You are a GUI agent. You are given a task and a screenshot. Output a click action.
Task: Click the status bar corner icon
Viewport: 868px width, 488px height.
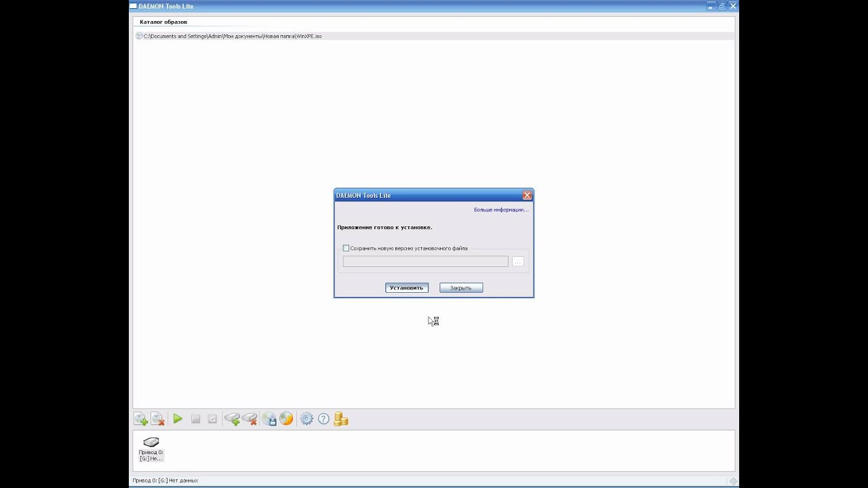tap(733, 481)
